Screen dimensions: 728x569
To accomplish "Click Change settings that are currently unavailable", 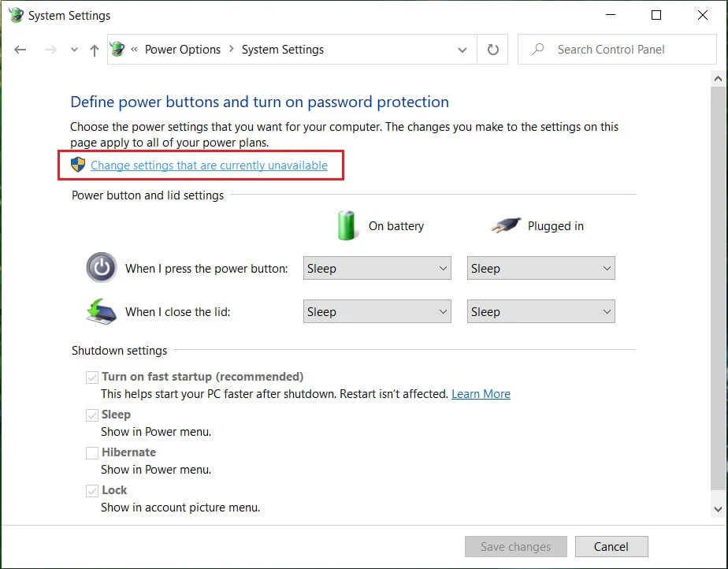I will (209, 165).
